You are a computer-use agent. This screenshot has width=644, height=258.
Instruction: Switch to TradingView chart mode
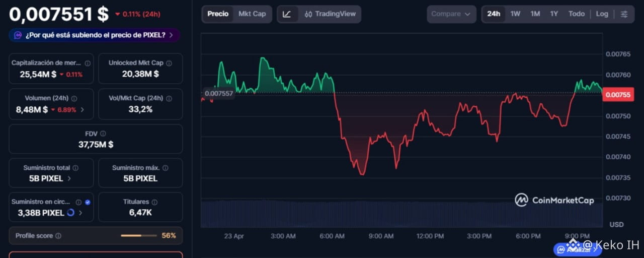330,14
